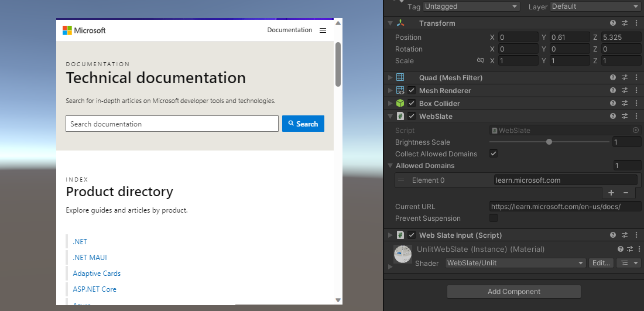
Task: Open Quad Mesh Filter help reference
Action: pos(613,78)
